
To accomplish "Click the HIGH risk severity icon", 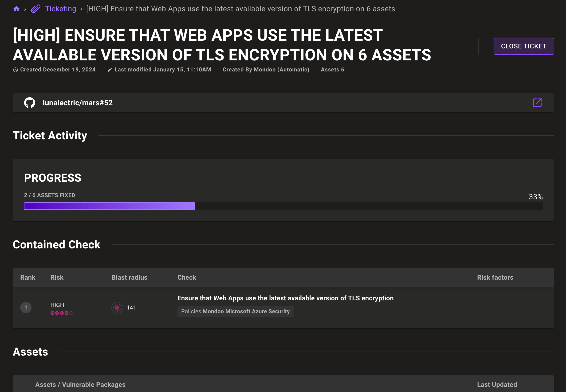I will (x=62, y=313).
